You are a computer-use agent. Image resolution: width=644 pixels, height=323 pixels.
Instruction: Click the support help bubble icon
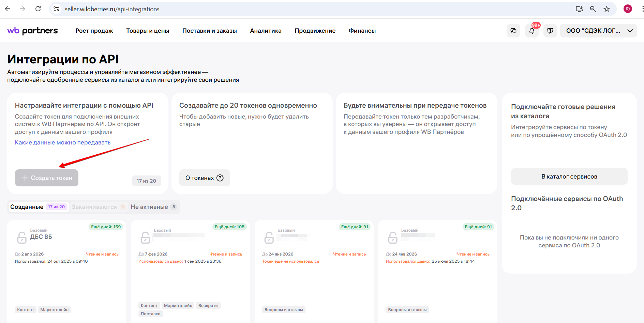point(550,31)
